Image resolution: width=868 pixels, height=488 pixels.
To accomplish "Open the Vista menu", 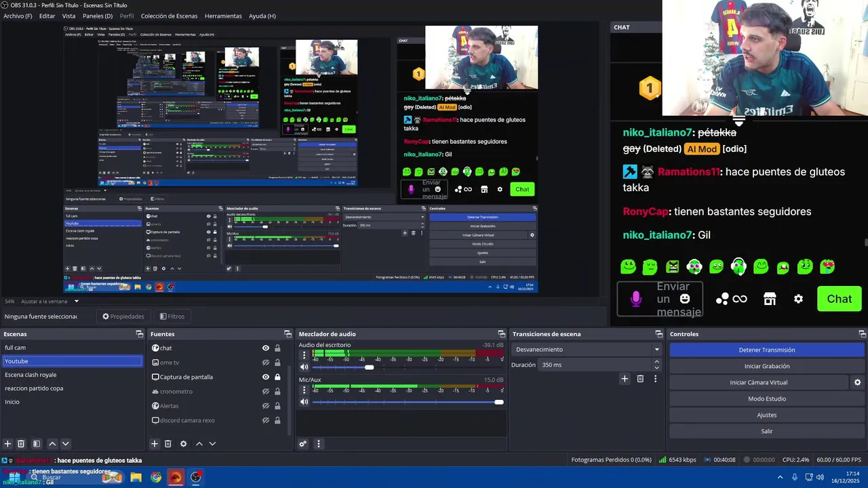I will 68,16.
